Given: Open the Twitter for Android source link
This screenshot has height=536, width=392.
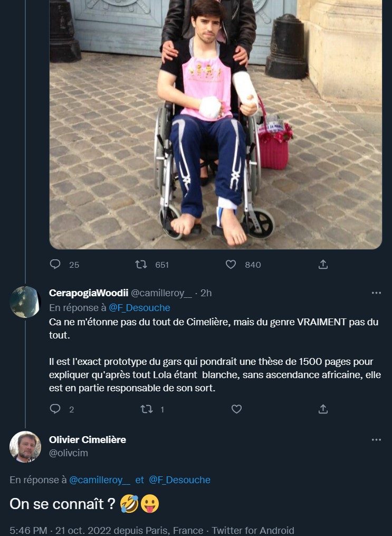Looking at the screenshot, I should point(253,530).
